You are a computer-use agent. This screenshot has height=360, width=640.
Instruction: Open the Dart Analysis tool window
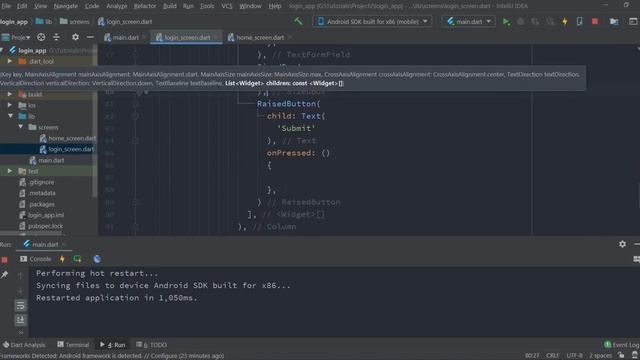tap(24, 345)
